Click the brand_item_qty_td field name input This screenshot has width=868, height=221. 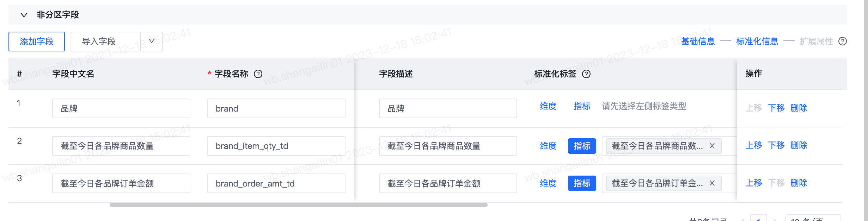pyautogui.click(x=276, y=146)
